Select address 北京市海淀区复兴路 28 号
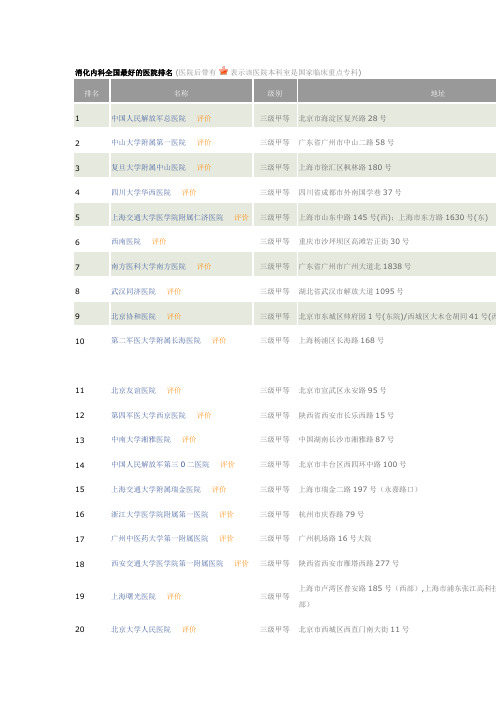496x702 pixels. (342, 118)
